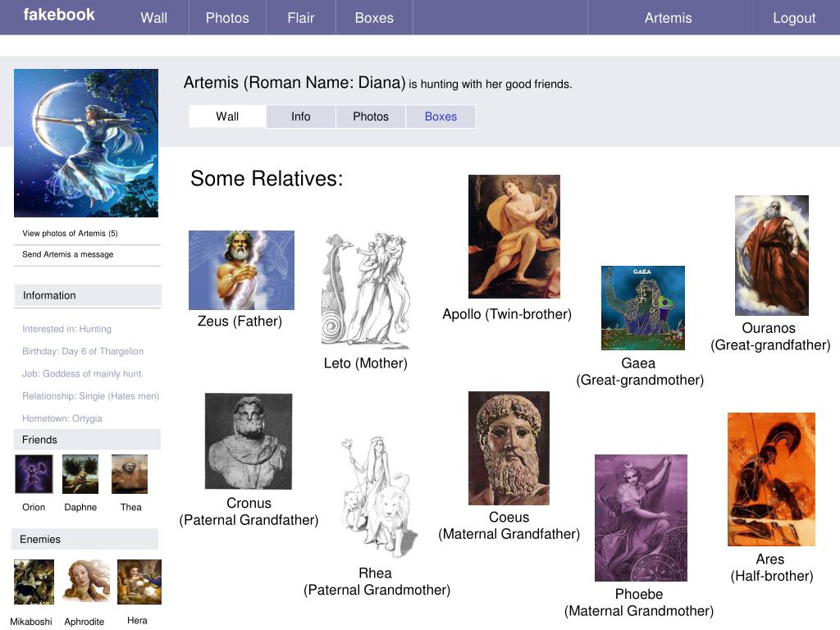This screenshot has height=630, width=840.
Task: Click the Information section header
Action: click(x=87, y=295)
